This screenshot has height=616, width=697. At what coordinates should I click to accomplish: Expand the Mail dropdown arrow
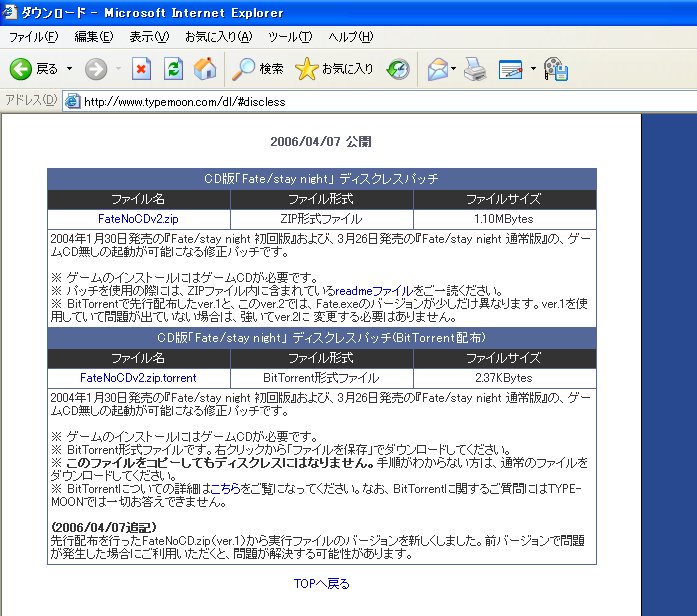pyautogui.click(x=453, y=69)
